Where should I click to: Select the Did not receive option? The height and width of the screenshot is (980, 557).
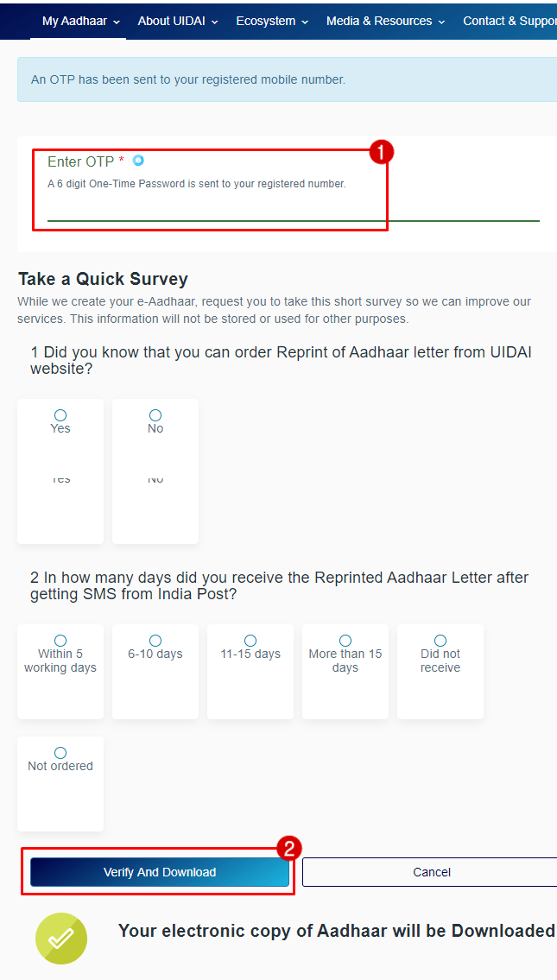440,640
